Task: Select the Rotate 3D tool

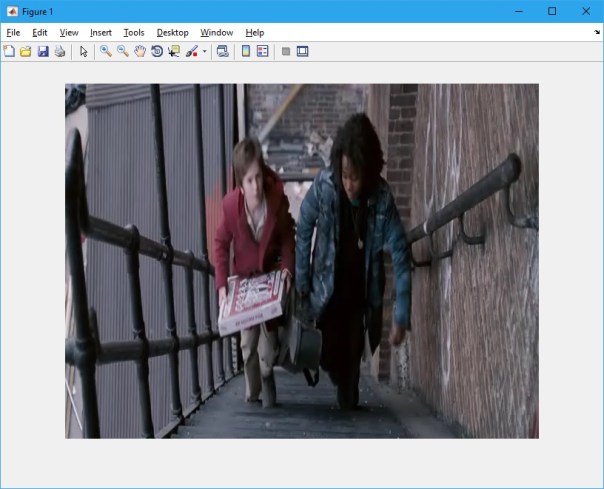Action: pyautogui.click(x=157, y=51)
